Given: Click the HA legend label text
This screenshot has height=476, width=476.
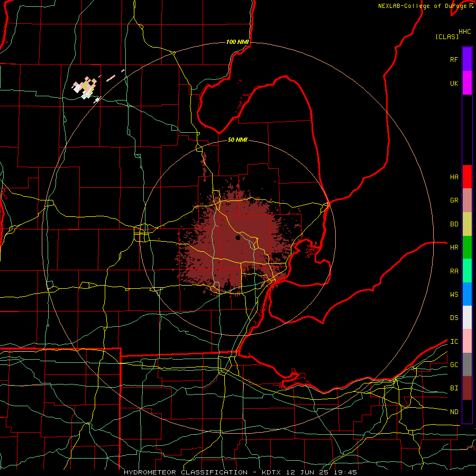Looking at the screenshot, I should (454, 177).
